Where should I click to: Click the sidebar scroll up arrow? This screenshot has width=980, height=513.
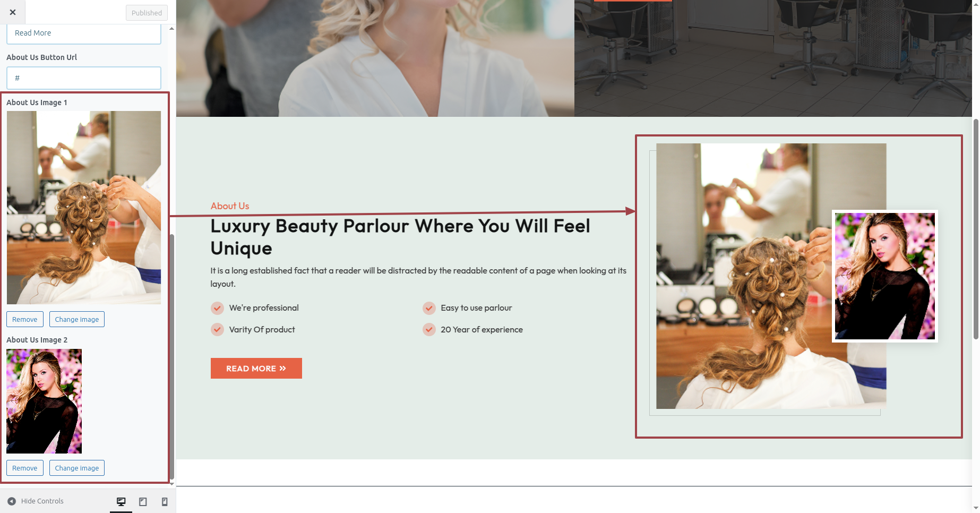(x=171, y=28)
